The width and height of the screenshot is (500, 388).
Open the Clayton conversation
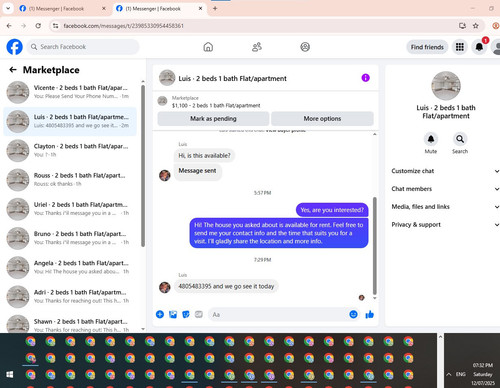(70, 151)
